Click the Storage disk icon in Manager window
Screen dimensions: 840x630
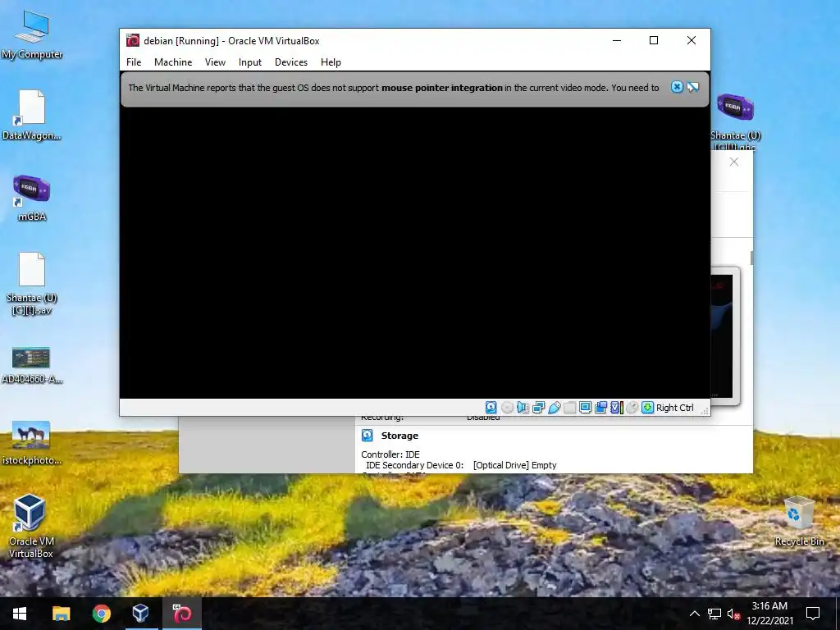pos(367,436)
